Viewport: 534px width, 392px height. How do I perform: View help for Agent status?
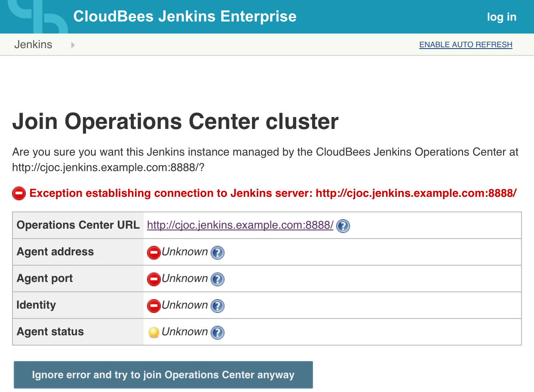[x=218, y=332]
